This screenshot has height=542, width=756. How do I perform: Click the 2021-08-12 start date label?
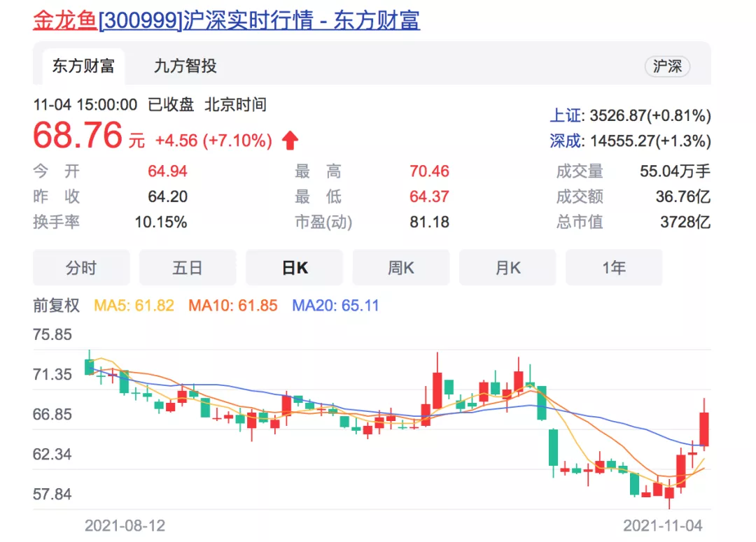point(125,525)
